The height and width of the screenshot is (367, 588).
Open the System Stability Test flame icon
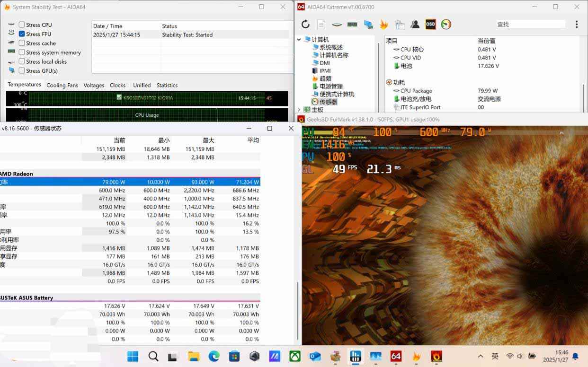click(x=383, y=25)
